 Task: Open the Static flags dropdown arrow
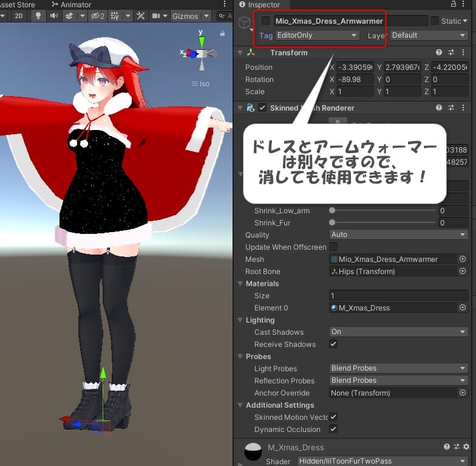point(464,21)
